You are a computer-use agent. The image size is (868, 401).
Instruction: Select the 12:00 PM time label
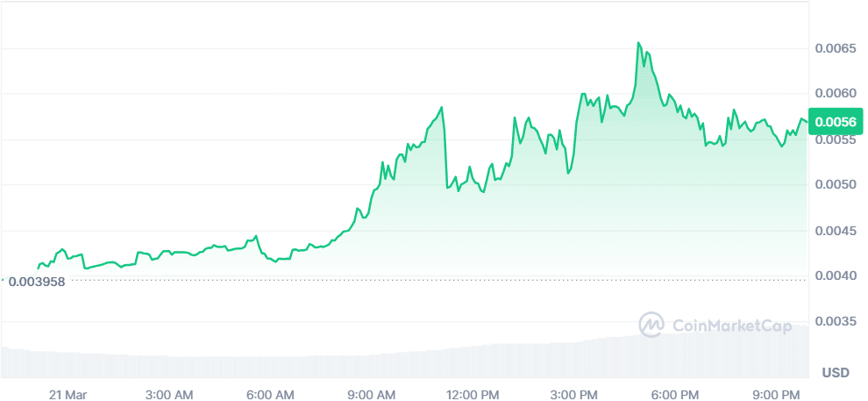coord(473,393)
